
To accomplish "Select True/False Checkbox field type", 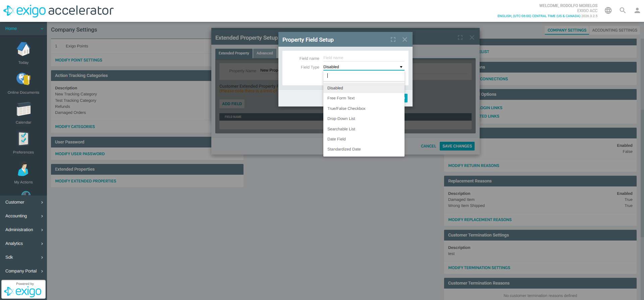I will pos(346,109).
